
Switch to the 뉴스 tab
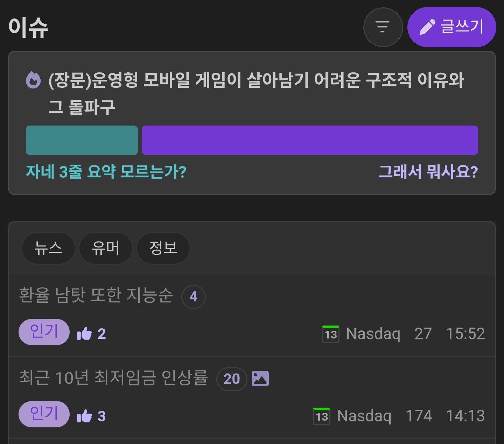click(x=48, y=248)
